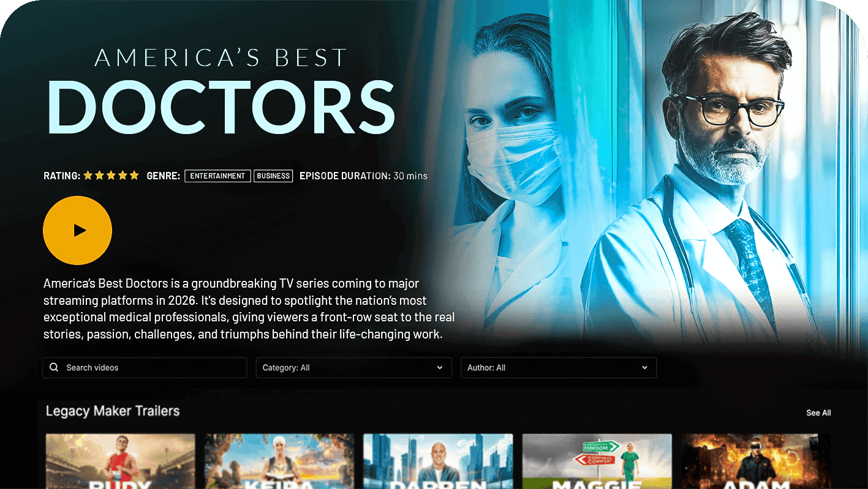
Task: Open See All Legacy Maker Trailers
Action: click(818, 413)
